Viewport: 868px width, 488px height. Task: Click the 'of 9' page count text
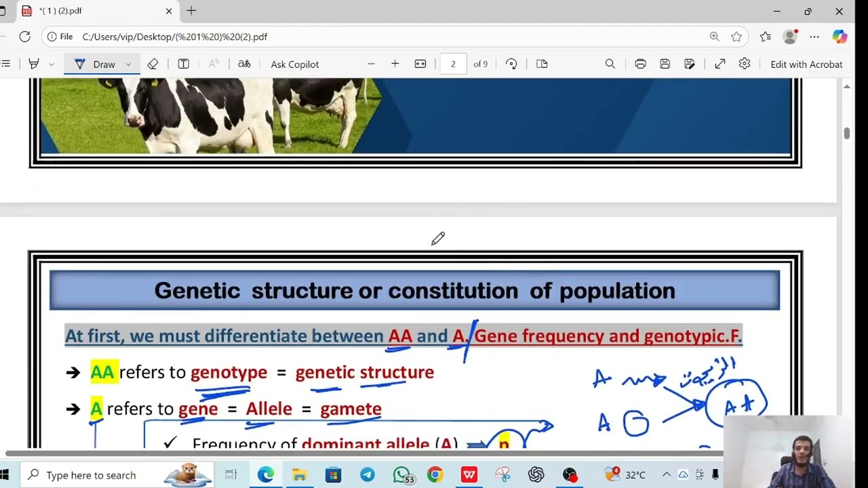480,64
